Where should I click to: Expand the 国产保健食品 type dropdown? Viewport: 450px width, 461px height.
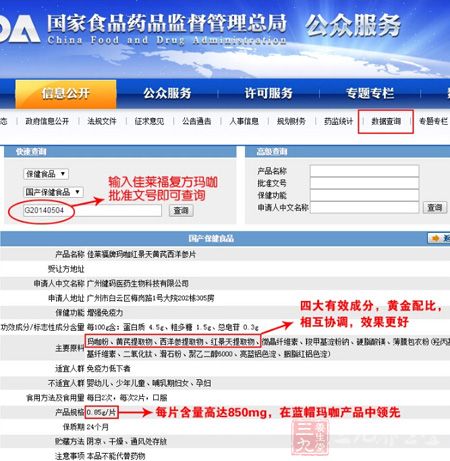pos(53,192)
